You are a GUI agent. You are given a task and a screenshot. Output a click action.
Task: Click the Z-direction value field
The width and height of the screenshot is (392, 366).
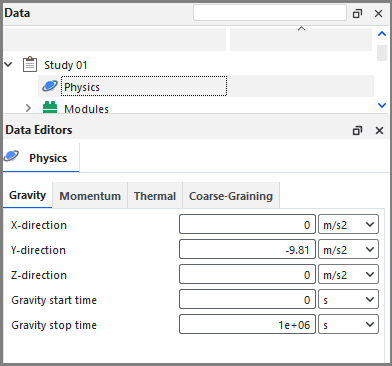coord(247,274)
